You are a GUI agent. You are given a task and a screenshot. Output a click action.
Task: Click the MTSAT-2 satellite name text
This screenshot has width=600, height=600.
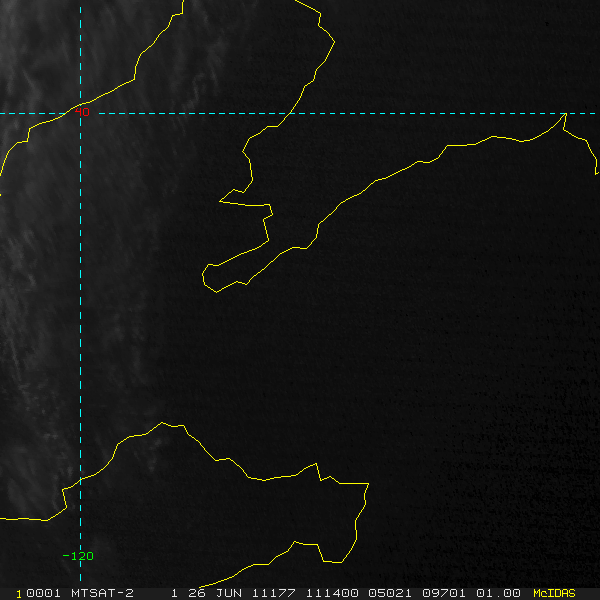(101, 592)
